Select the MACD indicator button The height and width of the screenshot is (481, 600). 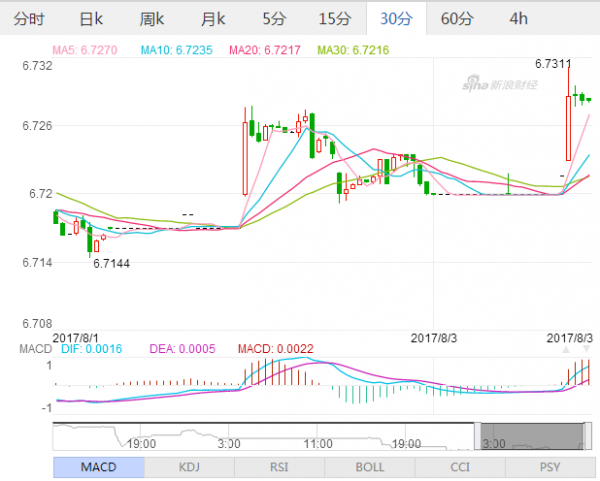point(98,466)
